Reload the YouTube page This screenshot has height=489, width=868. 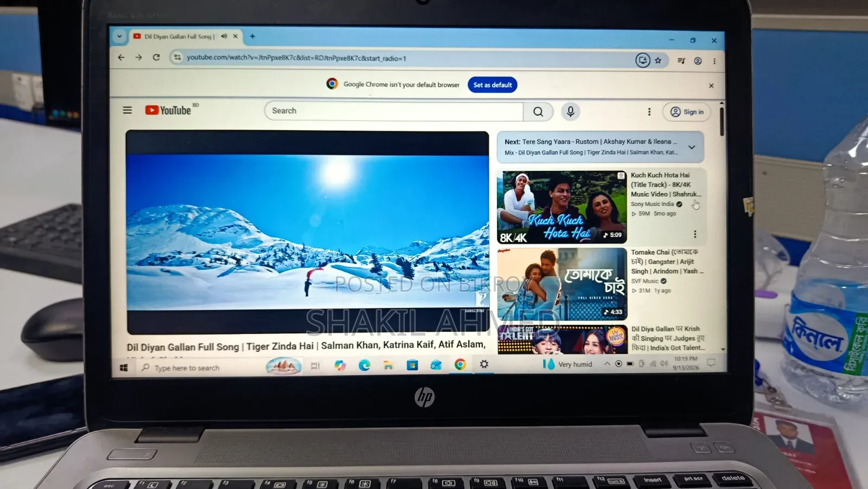click(x=156, y=57)
